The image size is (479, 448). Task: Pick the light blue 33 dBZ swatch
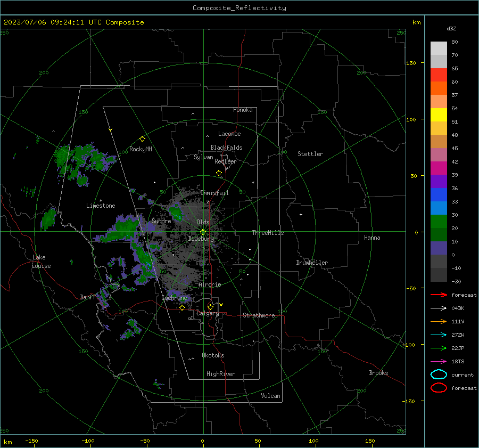439,208
